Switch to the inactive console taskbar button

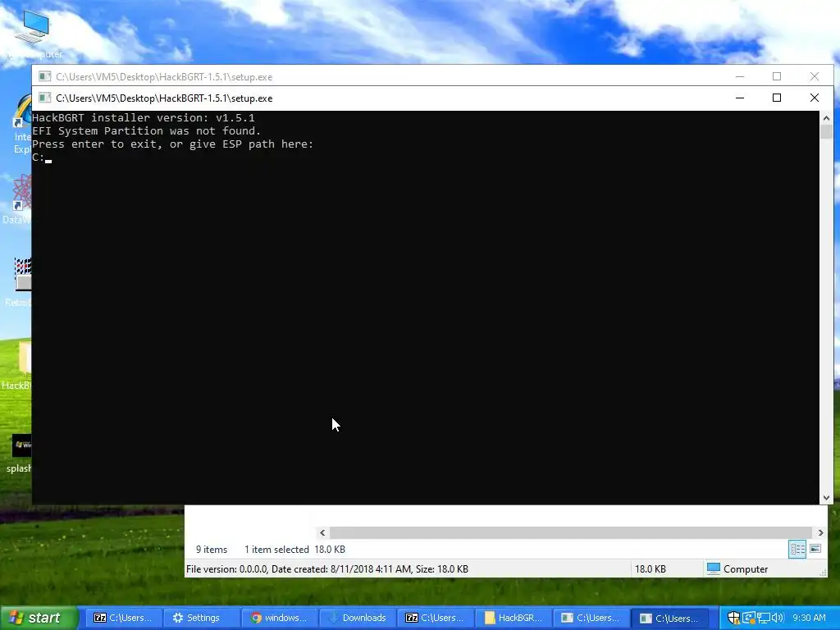[x=591, y=618]
